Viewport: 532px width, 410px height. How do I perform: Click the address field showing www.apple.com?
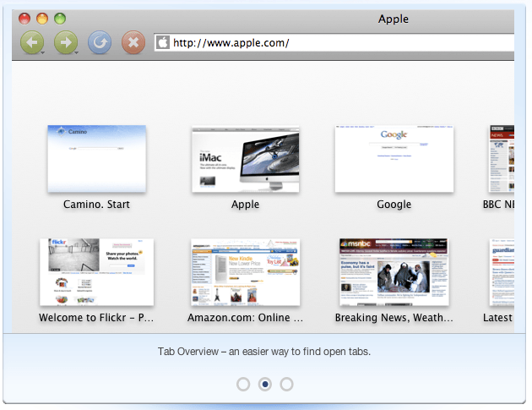click(x=334, y=43)
